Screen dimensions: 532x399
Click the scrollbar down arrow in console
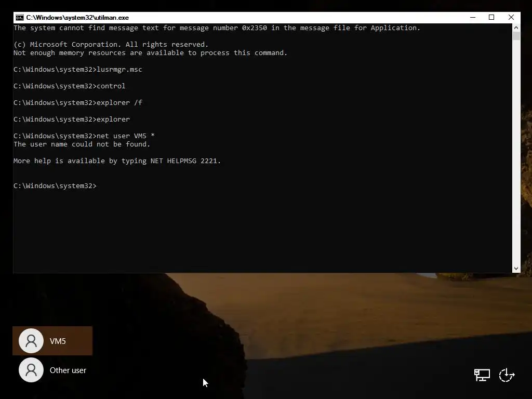click(x=516, y=269)
